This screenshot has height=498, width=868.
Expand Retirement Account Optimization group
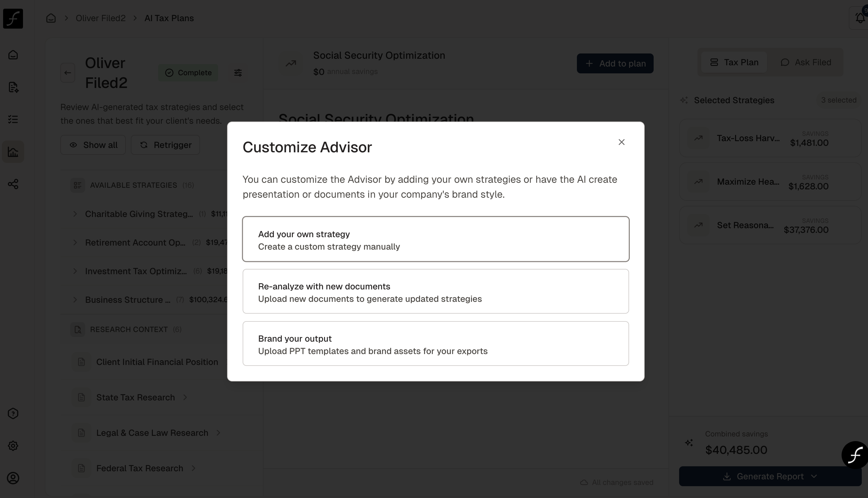click(x=75, y=242)
